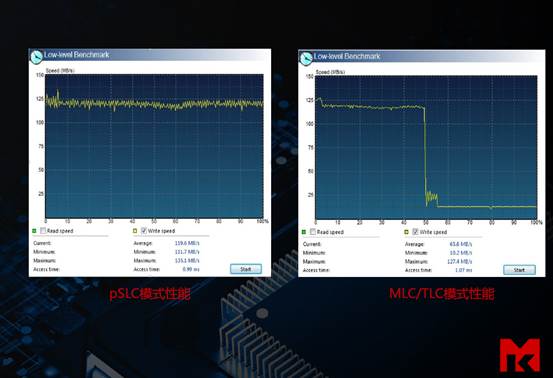This screenshot has height=378, width=553.
Task: Click the green read legend square in the pSLC window
Action: 34,231
